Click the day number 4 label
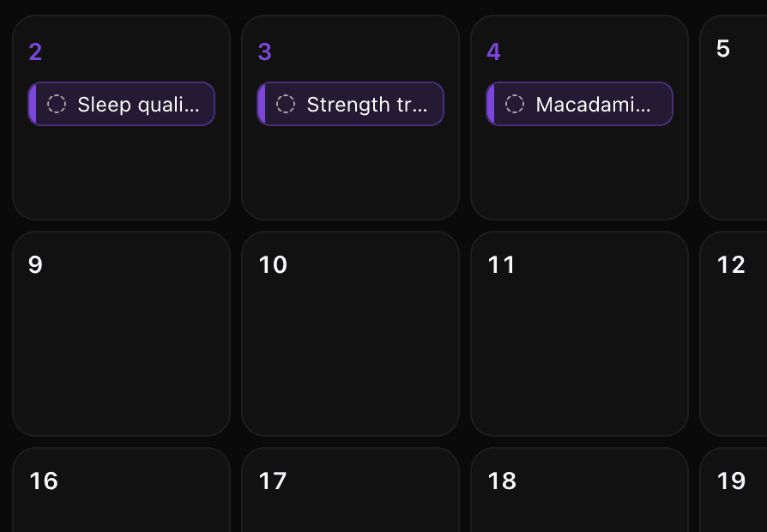767x532 pixels. pos(493,51)
